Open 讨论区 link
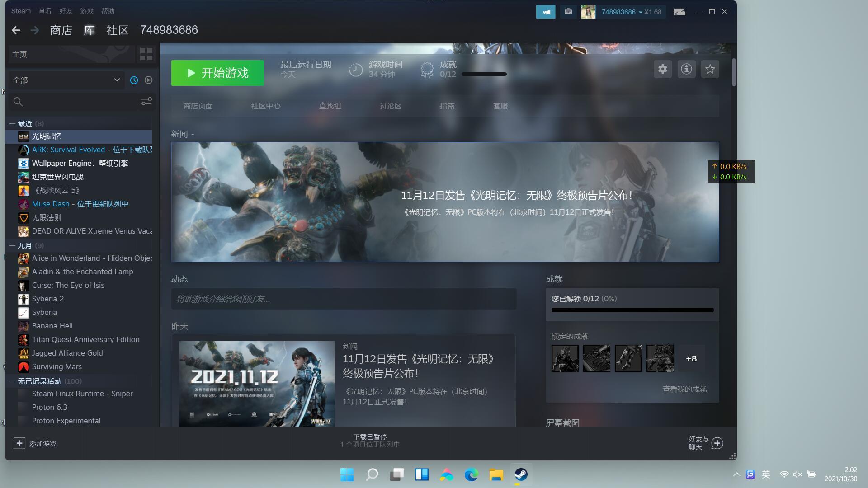The height and width of the screenshot is (488, 868). click(x=390, y=106)
